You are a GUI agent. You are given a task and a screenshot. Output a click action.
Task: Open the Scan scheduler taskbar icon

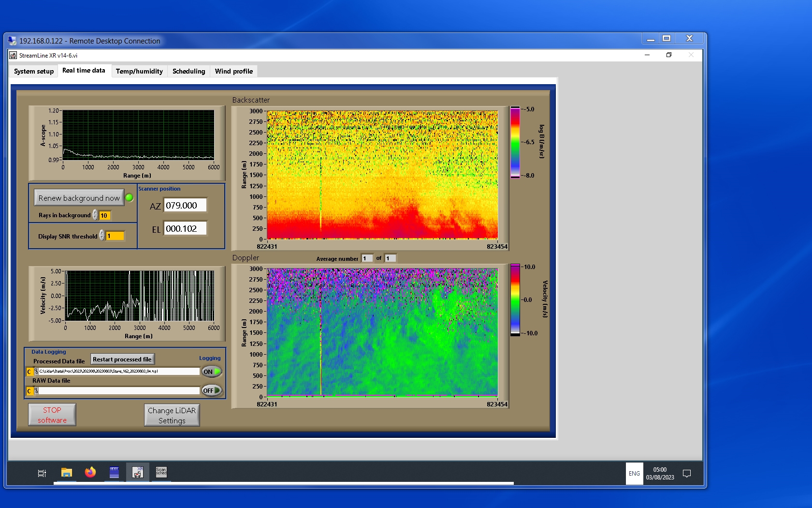[161, 472]
